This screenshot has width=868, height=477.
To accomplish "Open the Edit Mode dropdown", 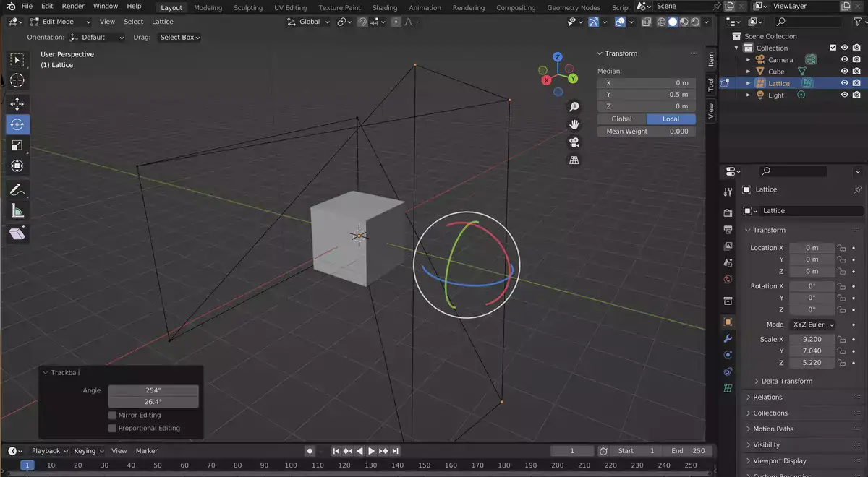I will click(60, 22).
